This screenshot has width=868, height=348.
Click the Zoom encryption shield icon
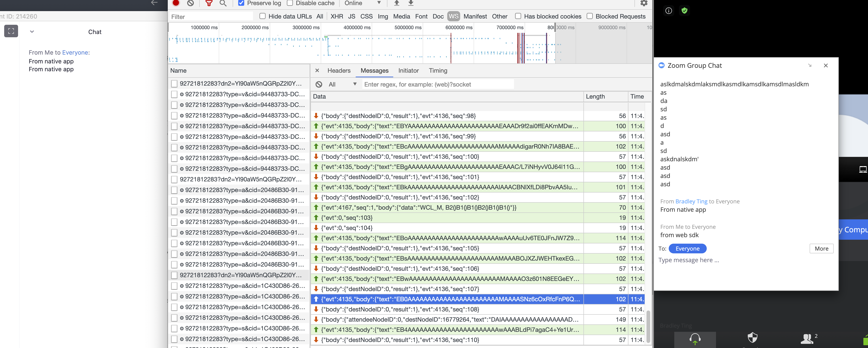click(684, 11)
